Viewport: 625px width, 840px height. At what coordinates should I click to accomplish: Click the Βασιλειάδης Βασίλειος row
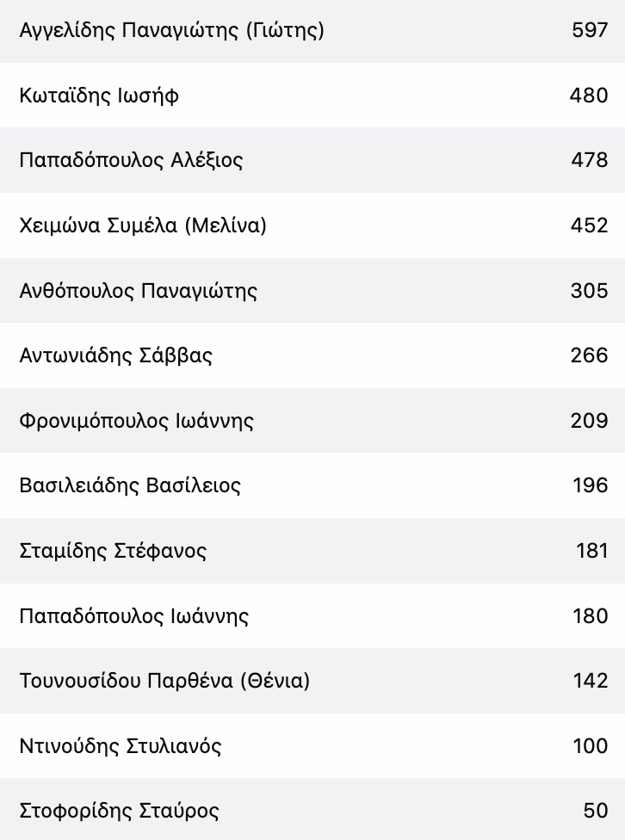[x=312, y=485]
